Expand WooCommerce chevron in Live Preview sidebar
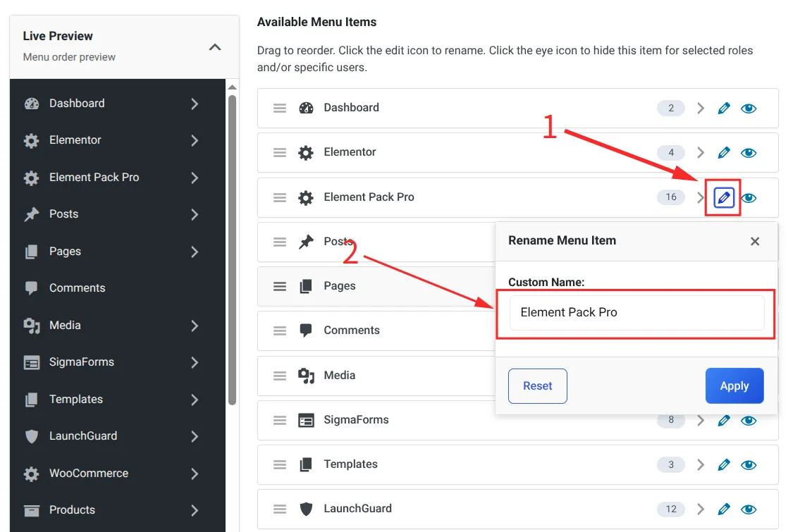The image size is (800, 532). click(x=195, y=474)
